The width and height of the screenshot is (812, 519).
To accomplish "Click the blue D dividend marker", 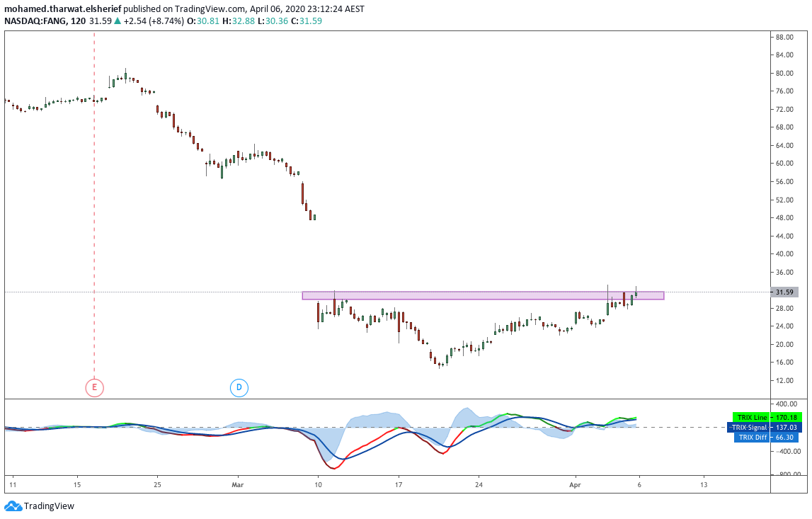I will [x=239, y=387].
